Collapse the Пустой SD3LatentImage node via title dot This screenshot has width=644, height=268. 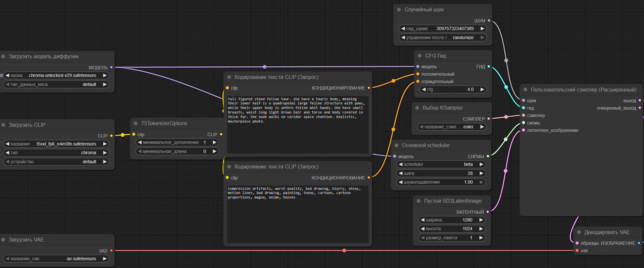click(418, 201)
